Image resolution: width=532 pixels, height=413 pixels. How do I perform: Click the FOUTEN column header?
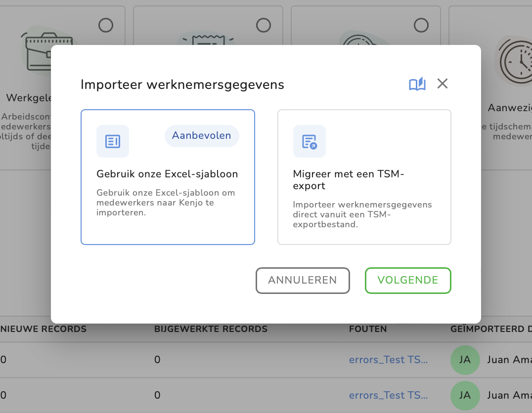[x=368, y=329]
